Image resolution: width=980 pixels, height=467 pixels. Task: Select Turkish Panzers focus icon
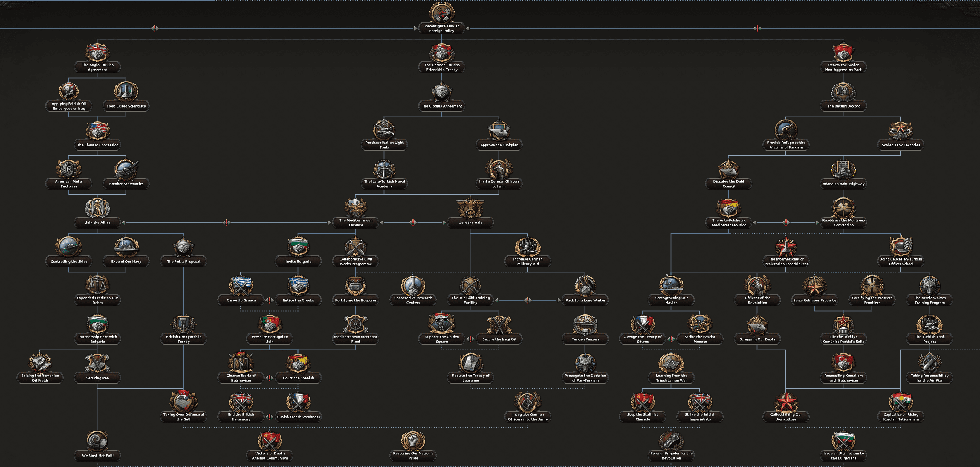[x=585, y=325]
